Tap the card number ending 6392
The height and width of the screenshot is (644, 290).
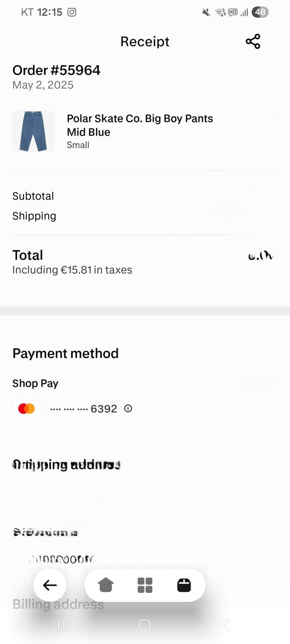(84, 409)
